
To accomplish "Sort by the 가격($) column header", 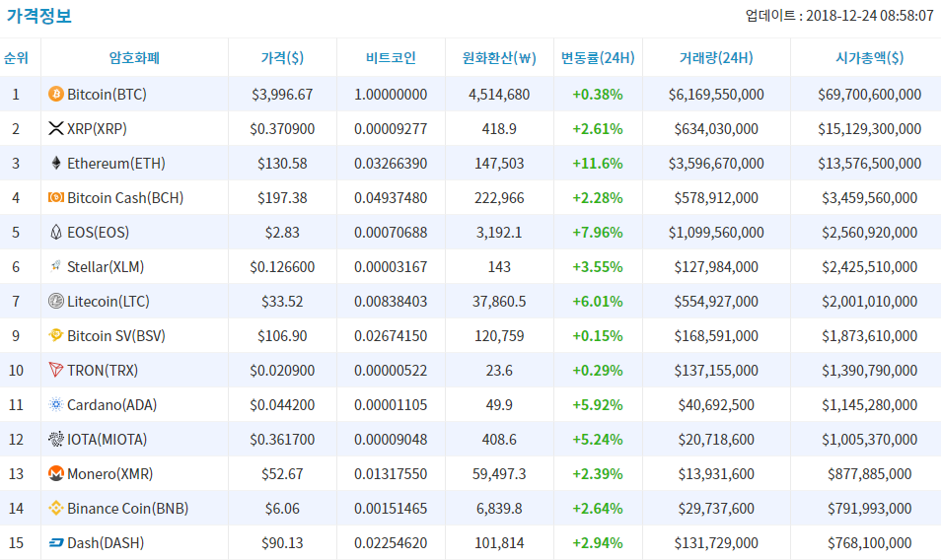I will tap(282, 57).
